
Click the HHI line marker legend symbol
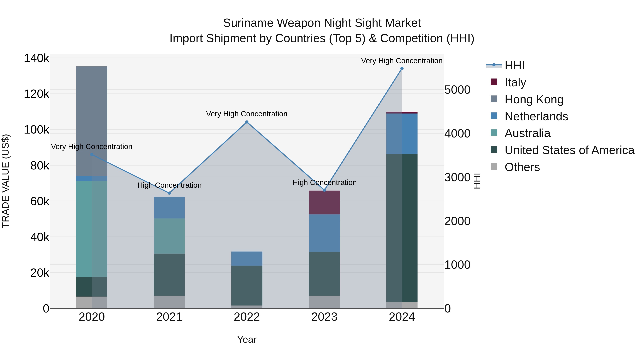494,65
